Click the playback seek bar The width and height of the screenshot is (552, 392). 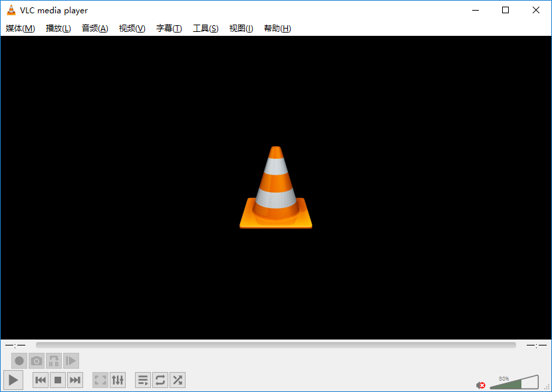[x=275, y=345]
